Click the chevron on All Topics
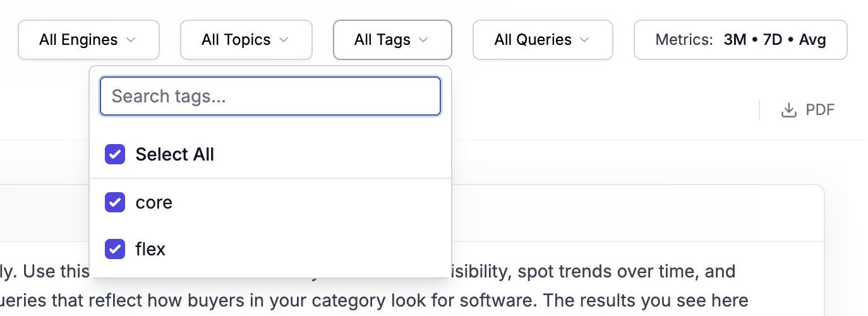 pyautogui.click(x=284, y=40)
